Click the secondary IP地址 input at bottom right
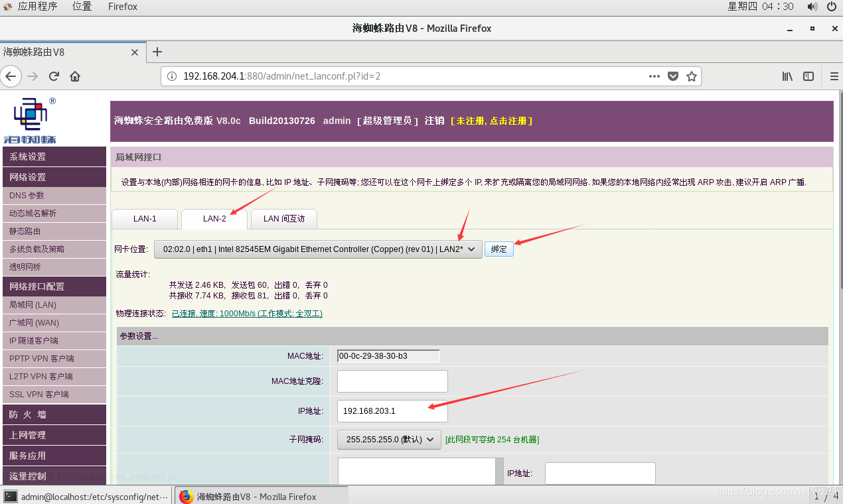Screen dimensions: 843x504 (600, 473)
